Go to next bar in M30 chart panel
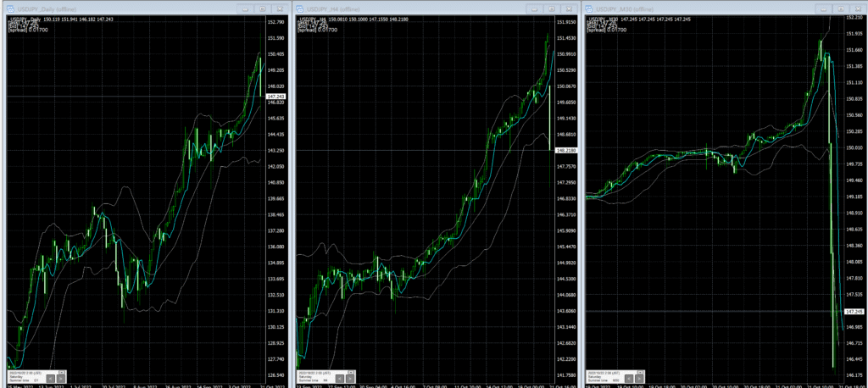 (641, 379)
